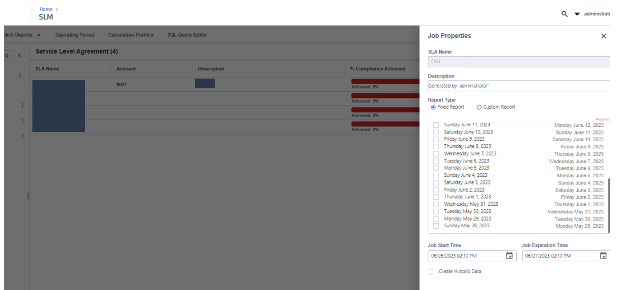This screenshot has height=290, width=644.
Task: Click the collapse sidebar left chevron
Action: 20,55
